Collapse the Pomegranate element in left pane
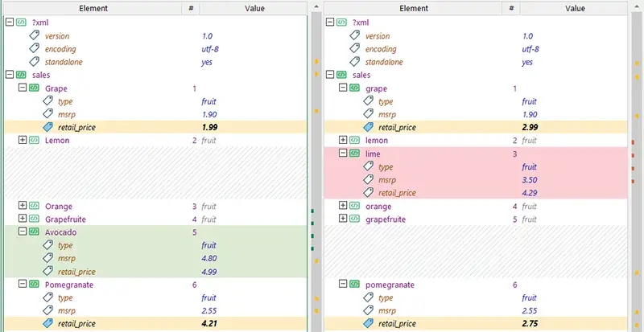This screenshot has width=644, height=332. coord(23,284)
